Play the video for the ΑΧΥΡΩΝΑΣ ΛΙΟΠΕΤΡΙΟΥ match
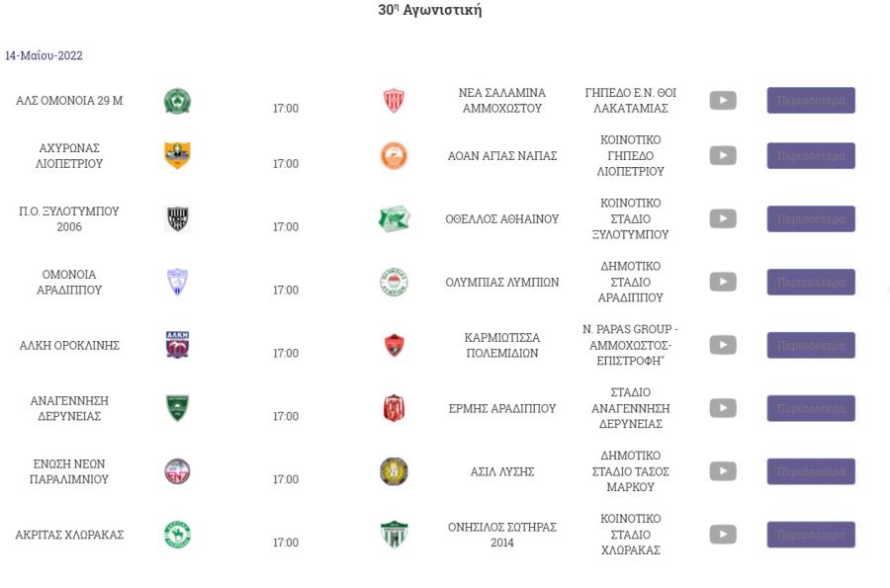This screenshot has height=588, width=890. click(x=723, y=155)
